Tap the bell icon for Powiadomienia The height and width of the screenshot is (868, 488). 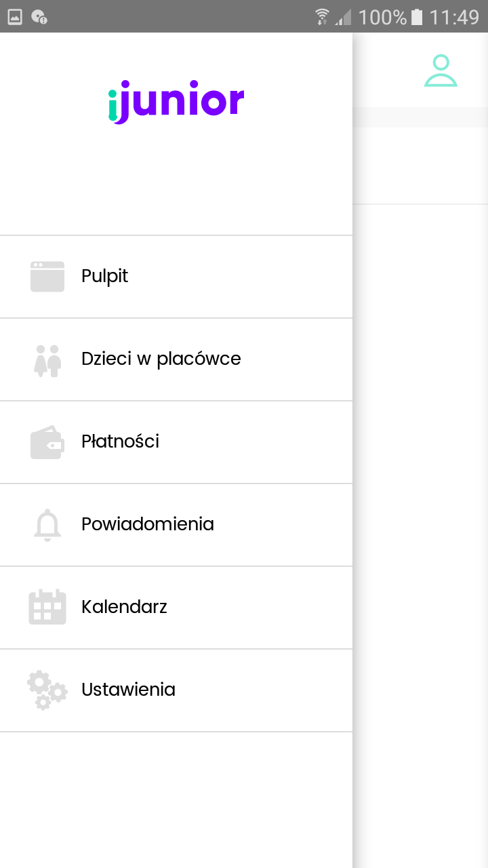click(x=47, y=525)
